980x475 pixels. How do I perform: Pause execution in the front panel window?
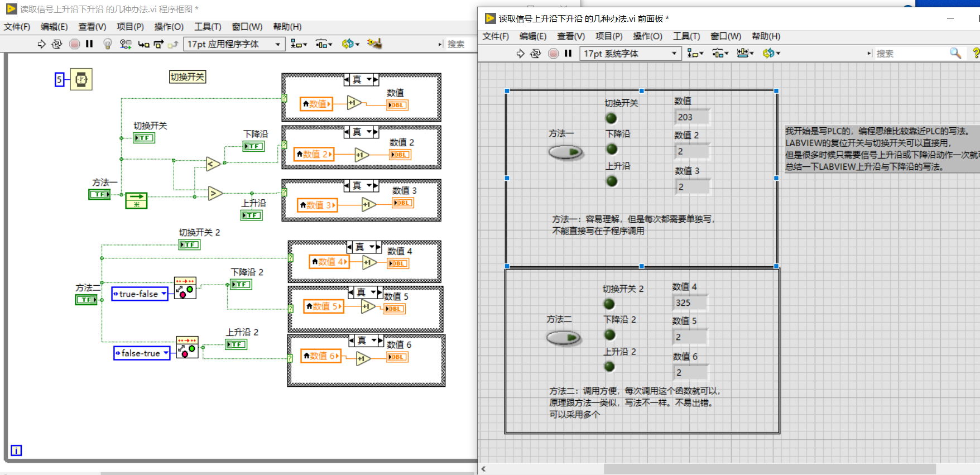568,54
